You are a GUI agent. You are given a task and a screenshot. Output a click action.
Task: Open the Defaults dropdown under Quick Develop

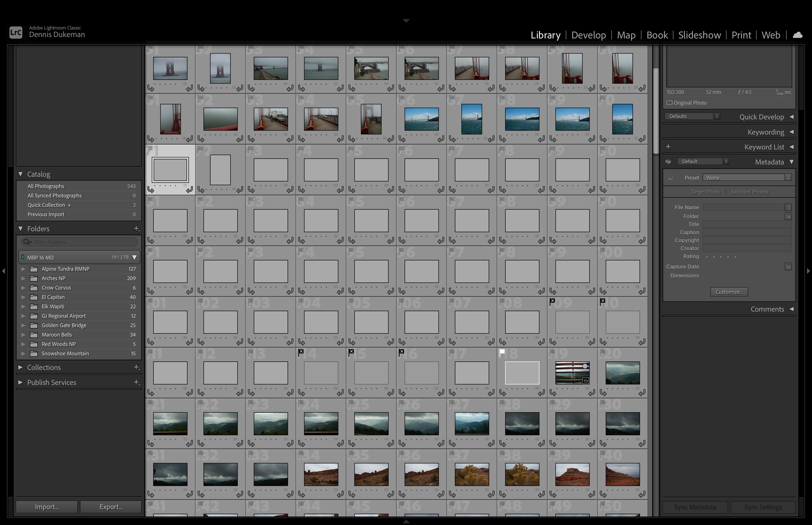692,116
